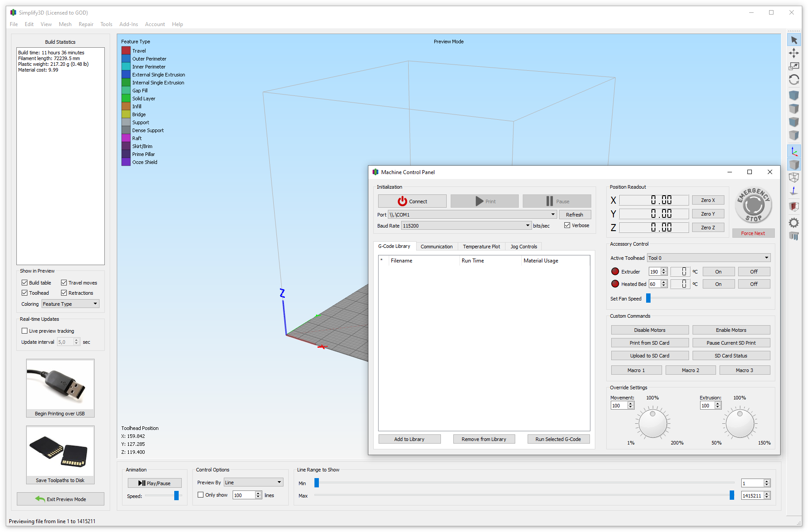Click the Connect power button
This screenshot has height=532, width=808.
pyautogui.click(x=412, y=201)
